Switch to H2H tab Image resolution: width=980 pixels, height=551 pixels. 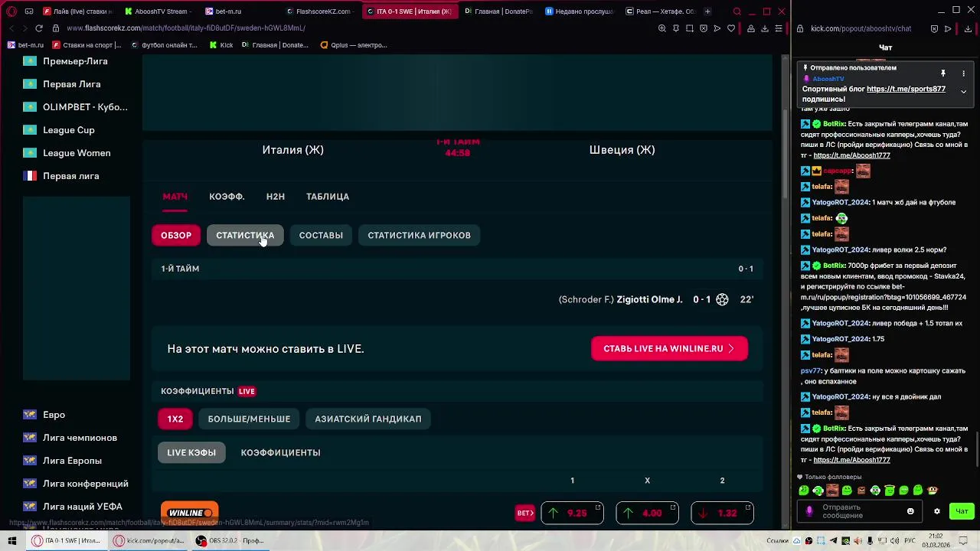[276, 197]
